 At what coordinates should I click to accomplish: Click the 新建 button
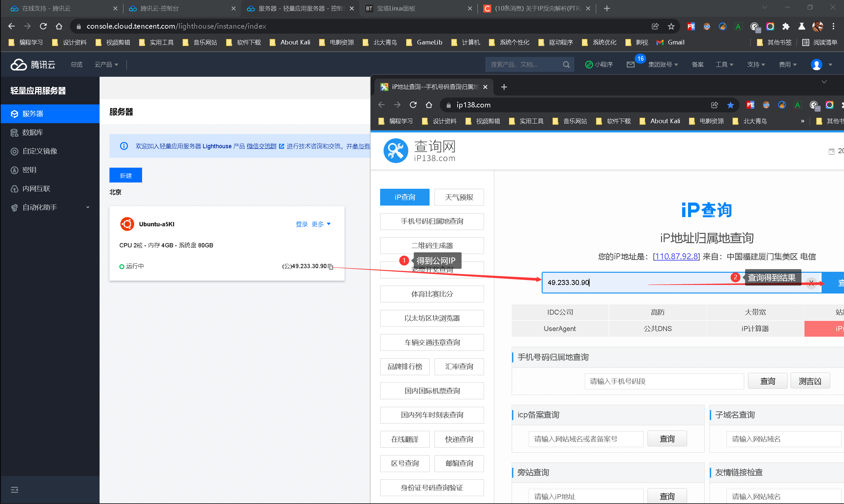125,175
